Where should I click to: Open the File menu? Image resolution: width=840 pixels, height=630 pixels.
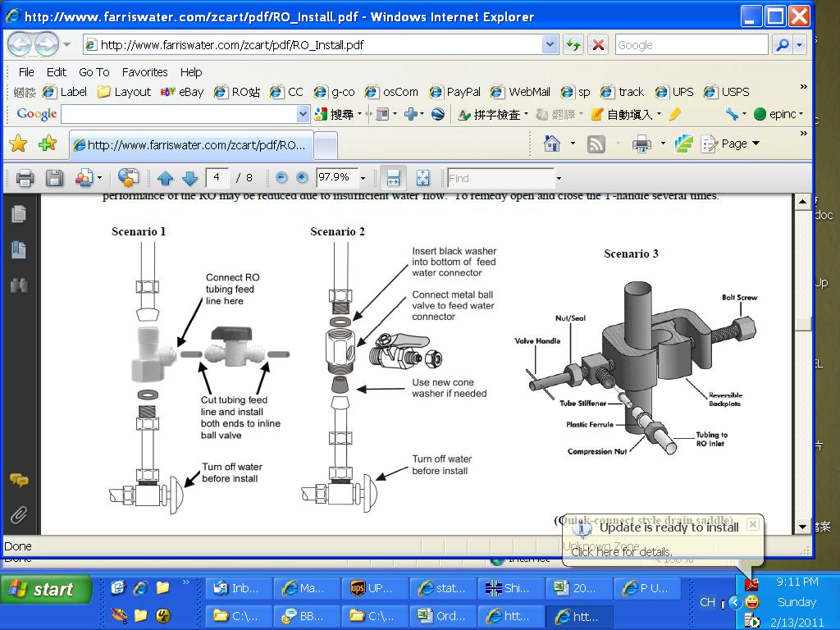click(x=26, y=72)
